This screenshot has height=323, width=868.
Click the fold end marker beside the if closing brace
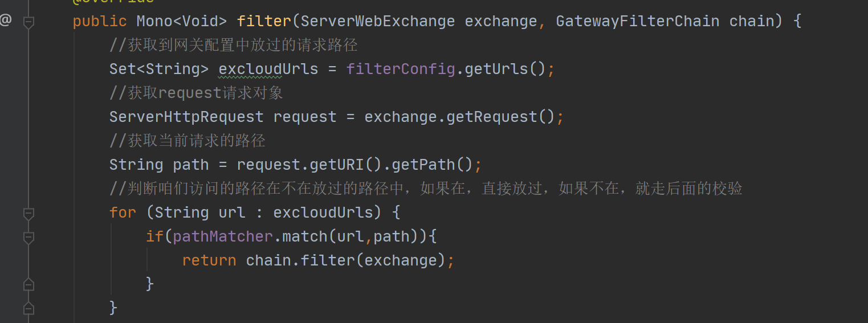click(x=28, y=284)
